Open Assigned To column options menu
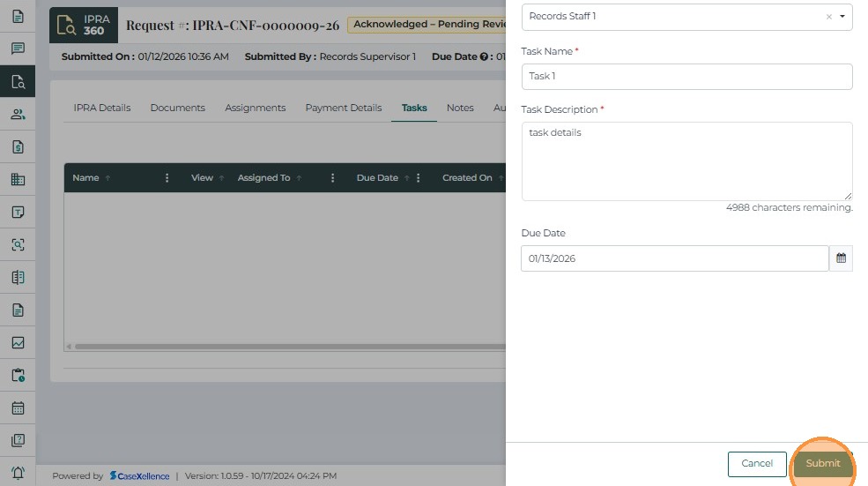Image resolution: width=868 pixels, height=486 pixels. coord(332,178)
